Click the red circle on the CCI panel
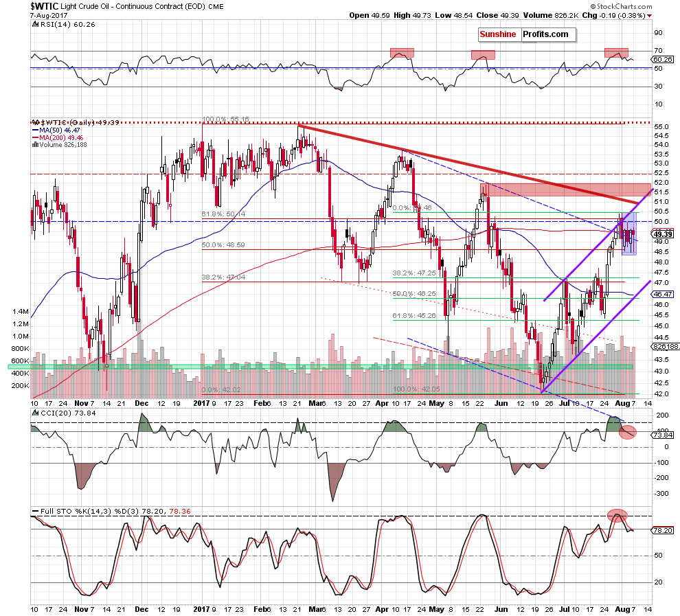This screenshot has height=616, width=680. click(628, 432)
